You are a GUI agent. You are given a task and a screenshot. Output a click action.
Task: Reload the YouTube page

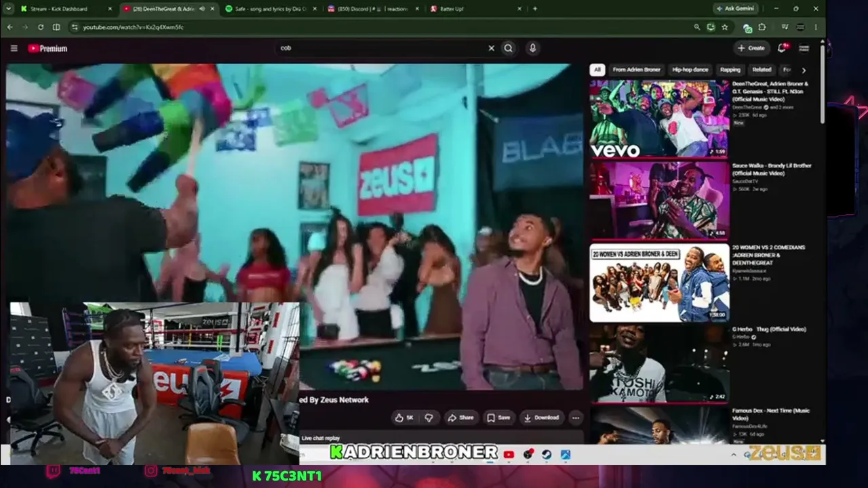click(x=41, y=27)
